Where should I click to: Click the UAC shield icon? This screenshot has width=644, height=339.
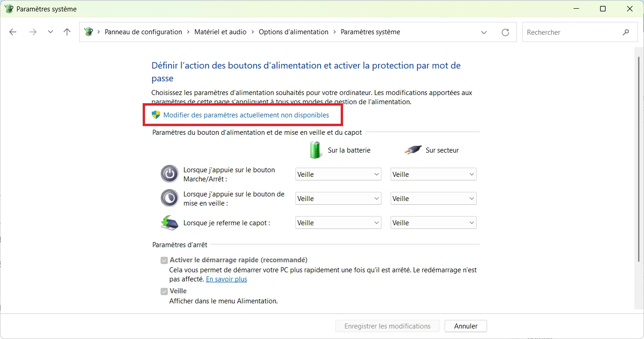[x=156, y=115]
